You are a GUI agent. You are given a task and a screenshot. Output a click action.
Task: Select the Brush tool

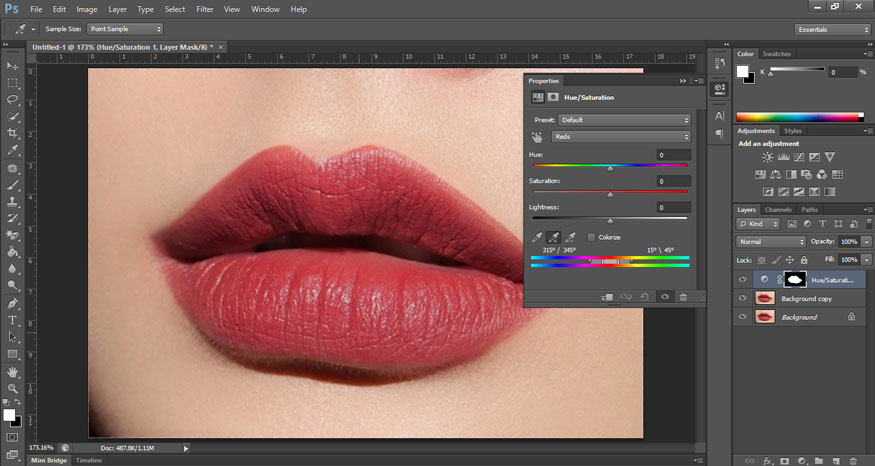click(12, 185)
